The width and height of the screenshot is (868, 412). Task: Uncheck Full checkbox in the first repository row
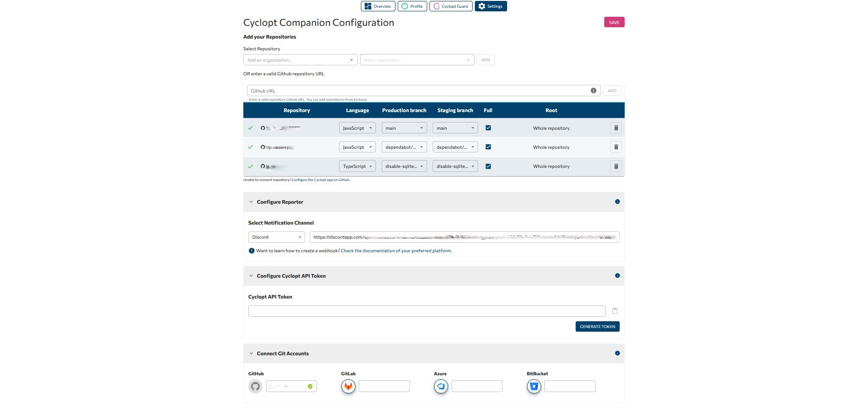[488, 128]
